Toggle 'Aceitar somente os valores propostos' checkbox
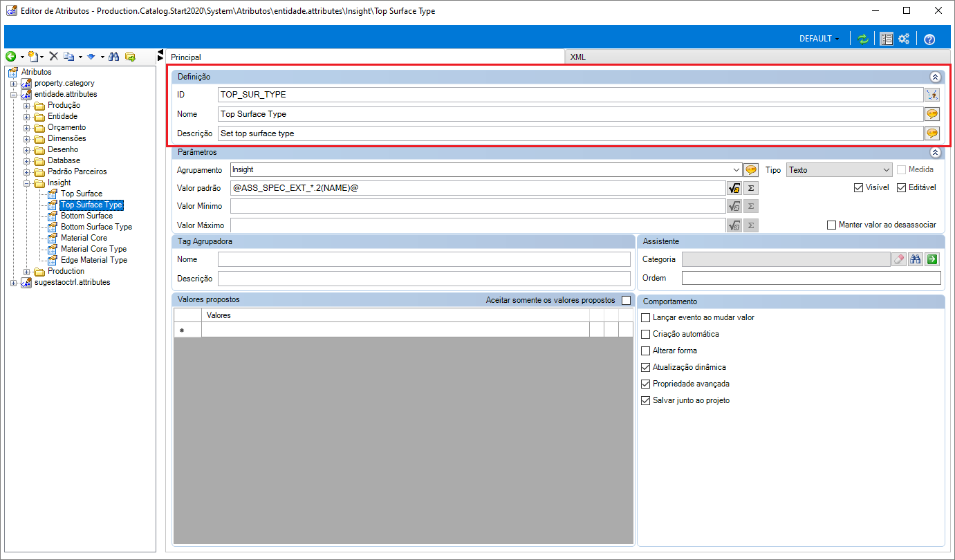Image resolution: width=955 pixels, height=560 pixels. tap(626, 300)
